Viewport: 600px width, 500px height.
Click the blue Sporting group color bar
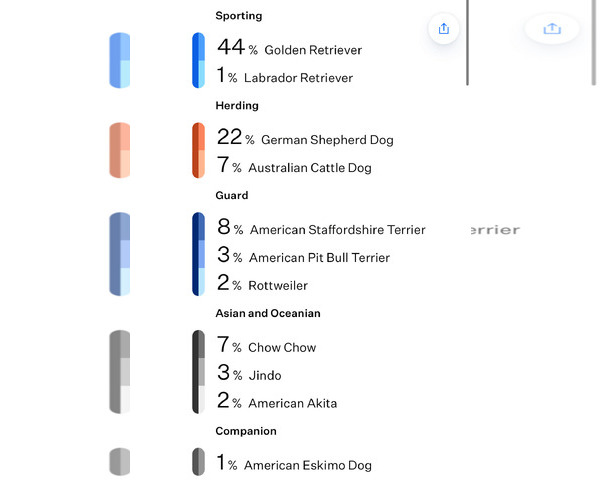click(x=198, y=60)
